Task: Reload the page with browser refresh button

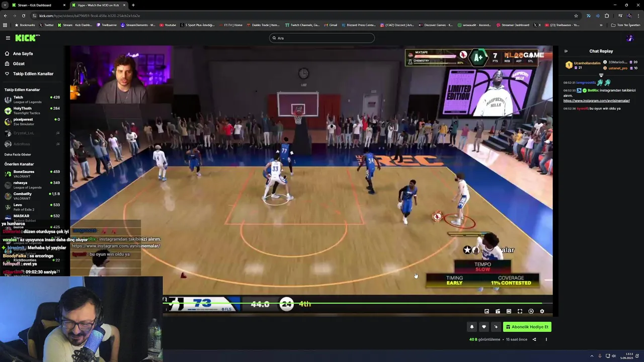Action: coord(24,16)
